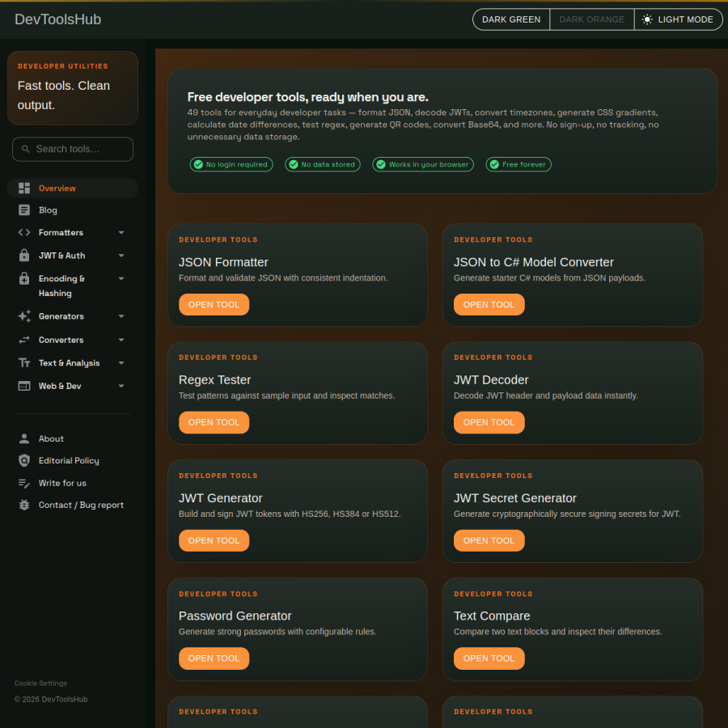Click the Regex Tester card title
Viewport: 728px width, 728px height.
214,380
